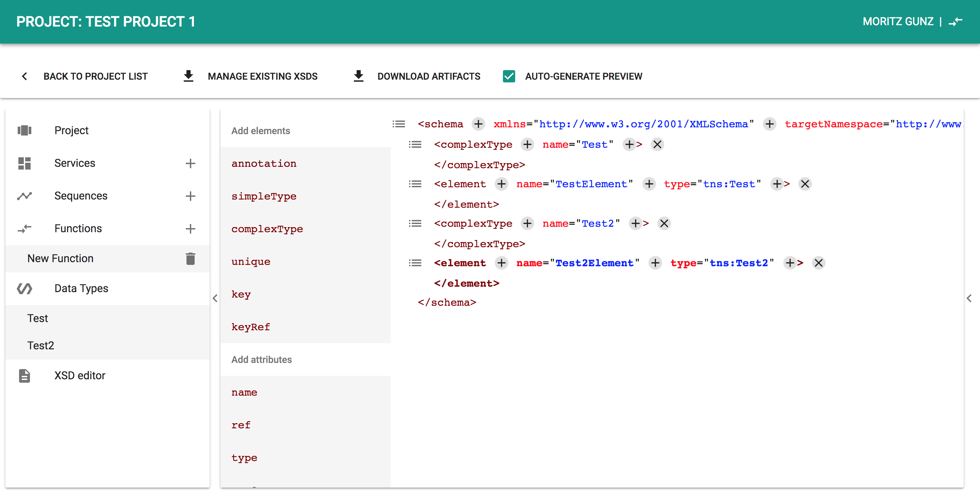The width and height of the screenshot is (980, 493).
Task: Click the back arrow before Back to Project List
Action: (x=24, y=77)
